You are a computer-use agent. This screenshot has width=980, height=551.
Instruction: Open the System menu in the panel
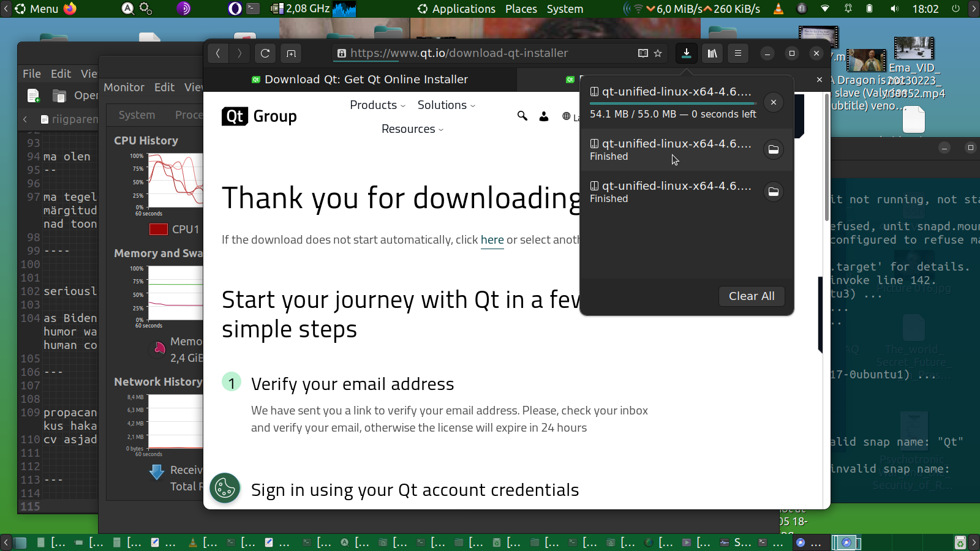[x=565, y=9]
